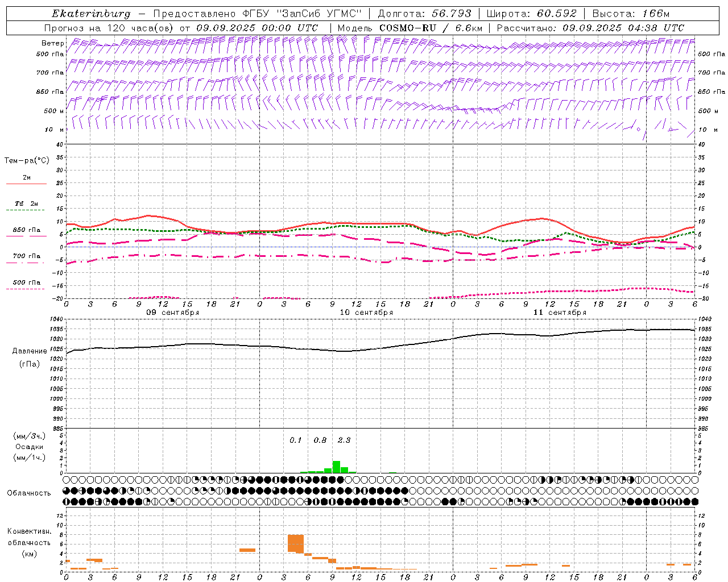Screen dimensions: 728x582
Task: Click the 'Давление' pressure panel label
Action: [x=30, y=351]
